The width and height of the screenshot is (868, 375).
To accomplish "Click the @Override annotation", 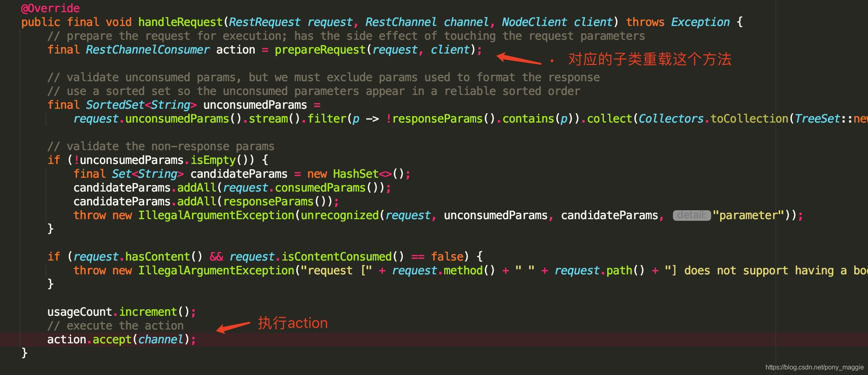I will 50,8.
